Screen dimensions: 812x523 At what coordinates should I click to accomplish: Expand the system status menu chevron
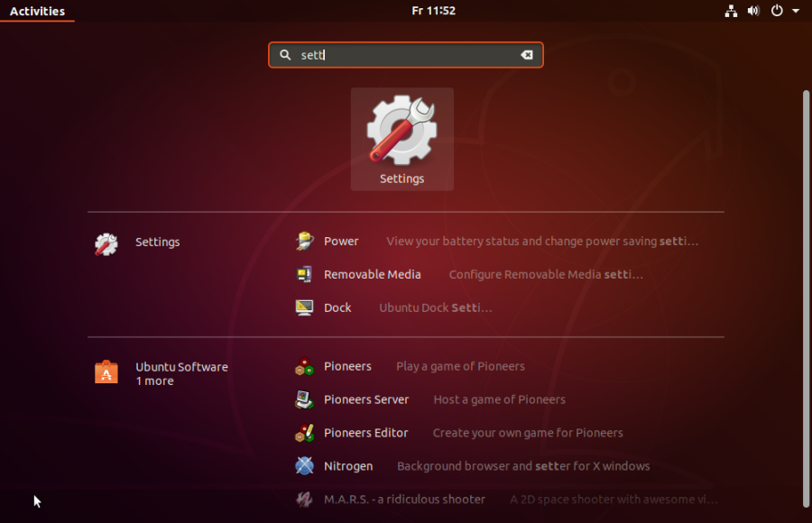click(x=796, y=11)
